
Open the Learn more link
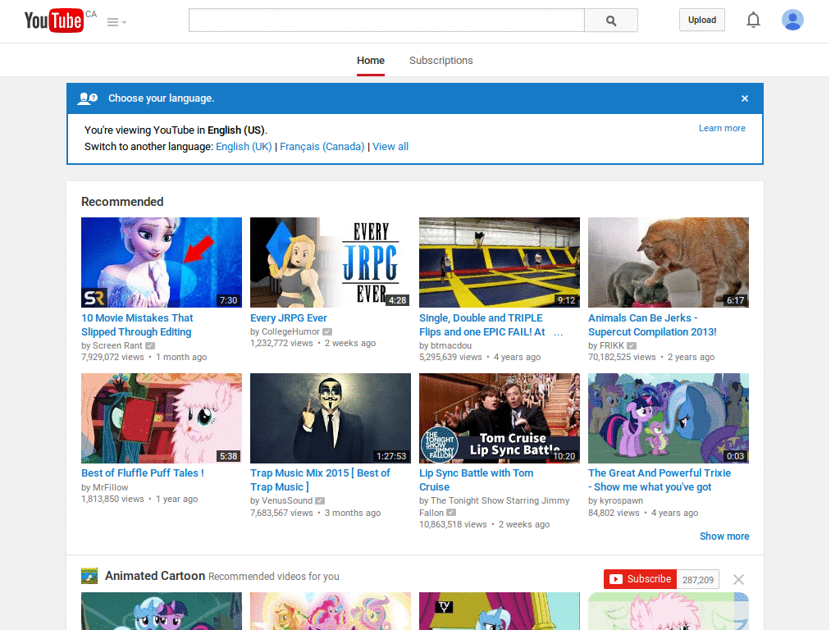click(x=722, y=128)
